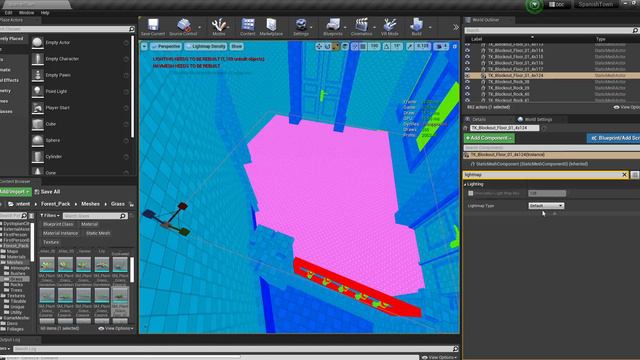
Task: Open the Window menu
Action: pos(27,13)
